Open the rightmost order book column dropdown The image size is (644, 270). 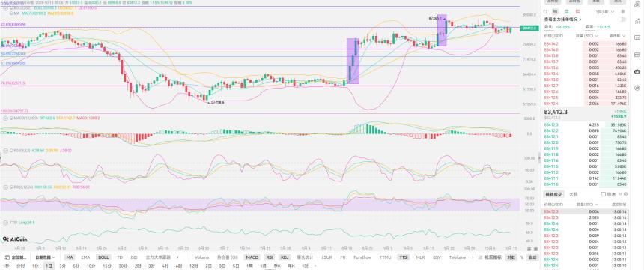(617, 36)
